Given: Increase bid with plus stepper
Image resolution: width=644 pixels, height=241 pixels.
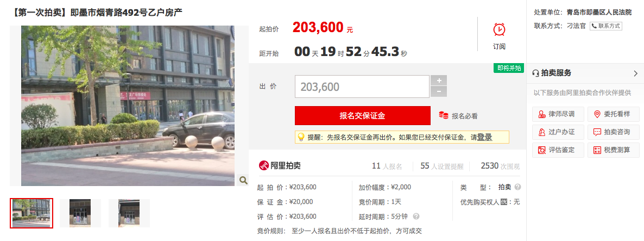Looking at the screenshot, I should coord(439,81).
